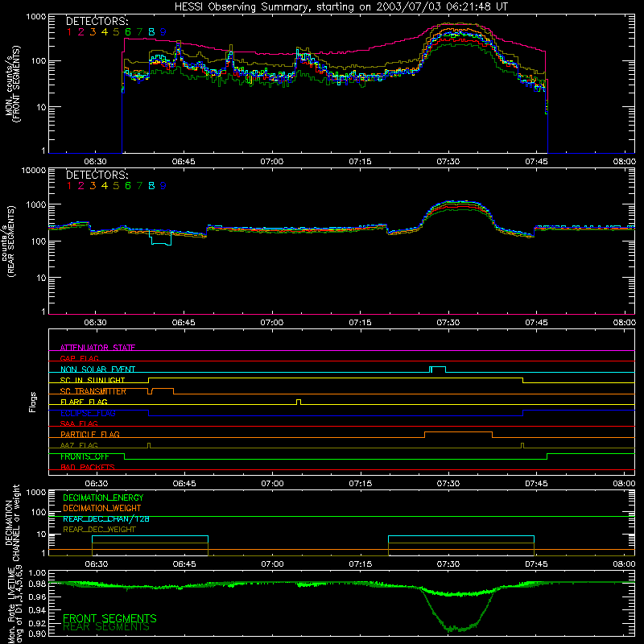Click the DECIMATION_ENERGY legend entry
644x644 pixels.
click(x=103, y=497)
